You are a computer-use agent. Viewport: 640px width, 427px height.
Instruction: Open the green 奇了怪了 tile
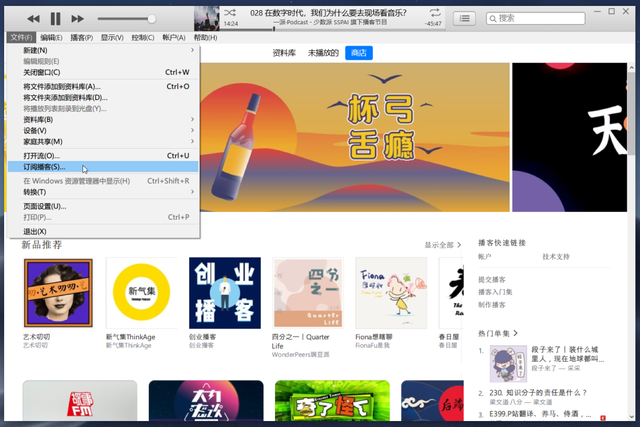click(332, 401)
